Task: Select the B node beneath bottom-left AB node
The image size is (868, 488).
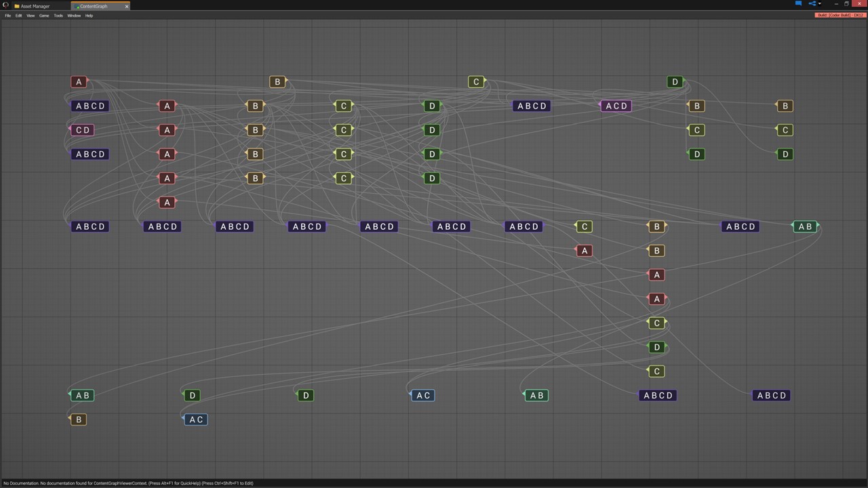Action: pos(78,420)
